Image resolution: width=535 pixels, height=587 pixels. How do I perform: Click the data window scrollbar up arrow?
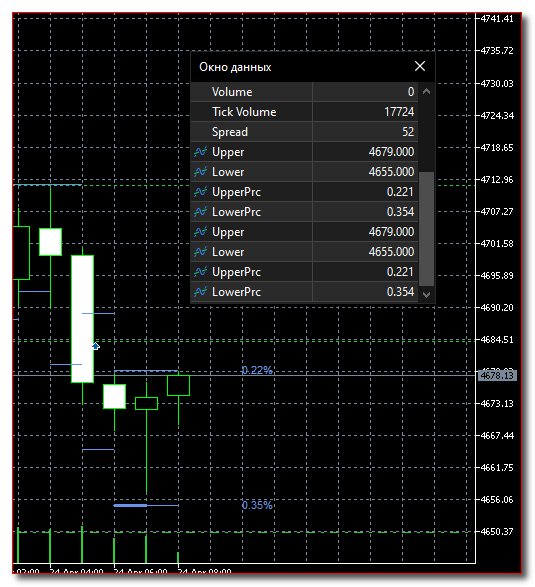(x=426, y=91)
